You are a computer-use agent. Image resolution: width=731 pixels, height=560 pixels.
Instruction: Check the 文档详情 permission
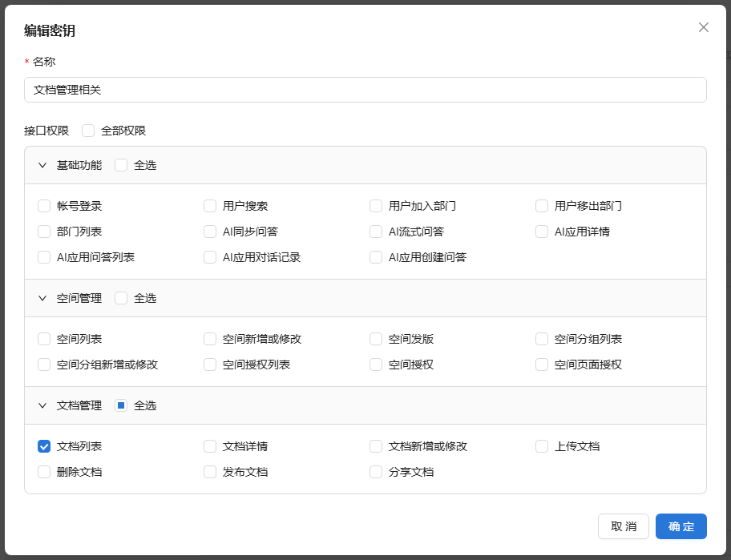pyautogui.click(x=210, y=446)
